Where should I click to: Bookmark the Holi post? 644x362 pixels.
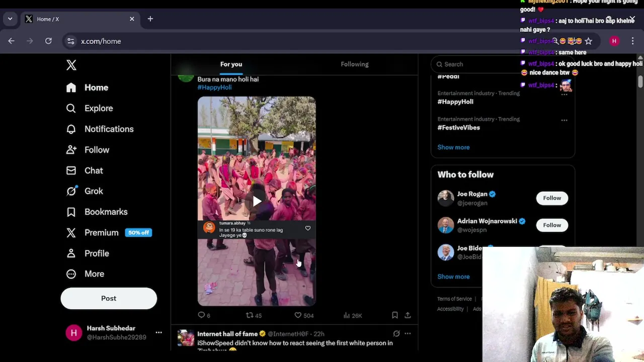(x=395, y=315)
